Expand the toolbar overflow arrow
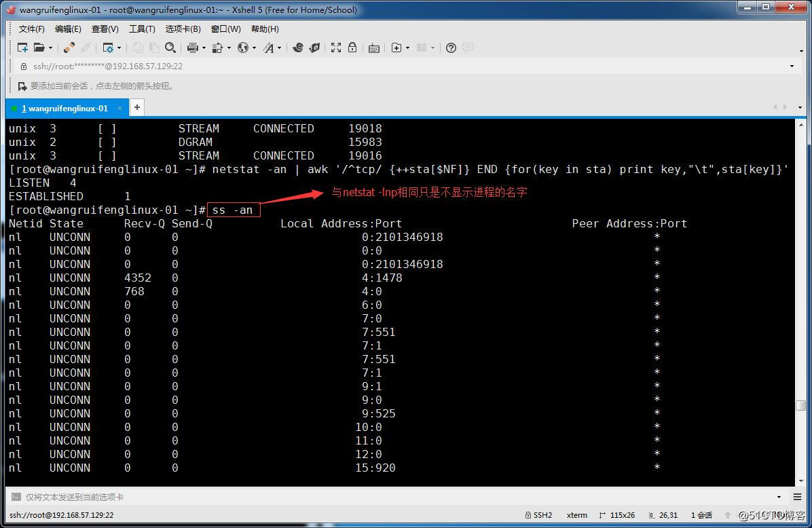Image resolution: width=812 pixels, height=528 pixels. click(x=801, y=52)
